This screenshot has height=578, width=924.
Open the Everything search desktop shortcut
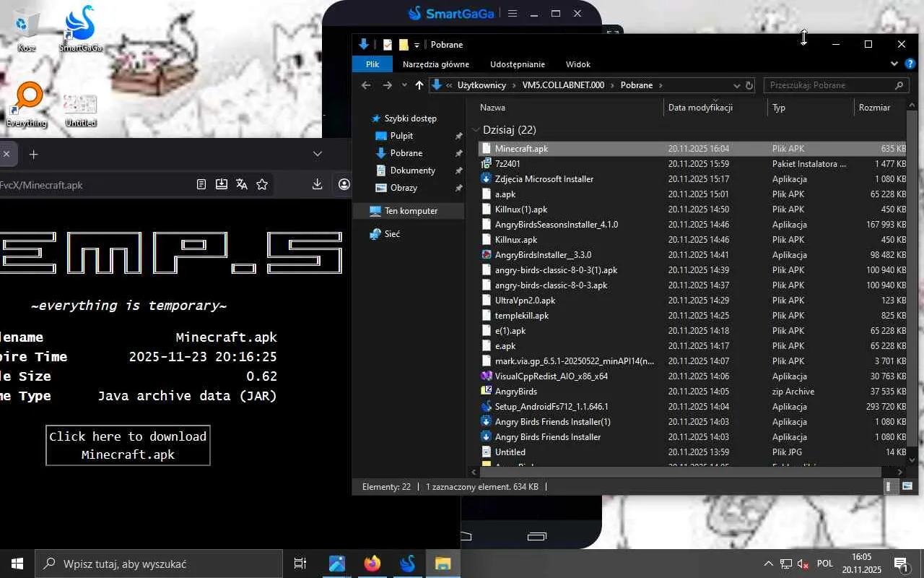point(27,105)
